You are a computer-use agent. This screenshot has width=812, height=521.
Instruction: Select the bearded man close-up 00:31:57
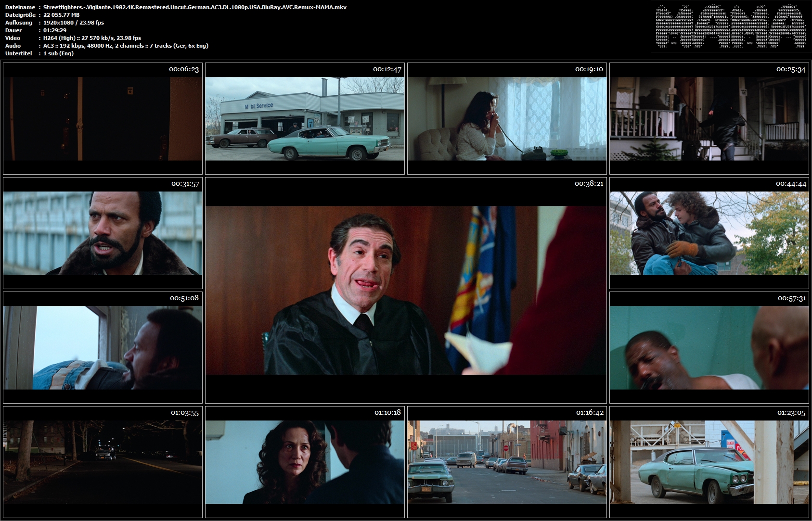[103, 233]
